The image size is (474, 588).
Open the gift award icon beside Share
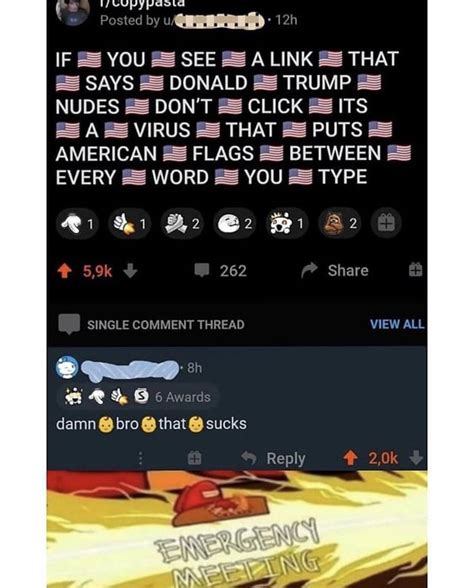[x=415, y=270]
